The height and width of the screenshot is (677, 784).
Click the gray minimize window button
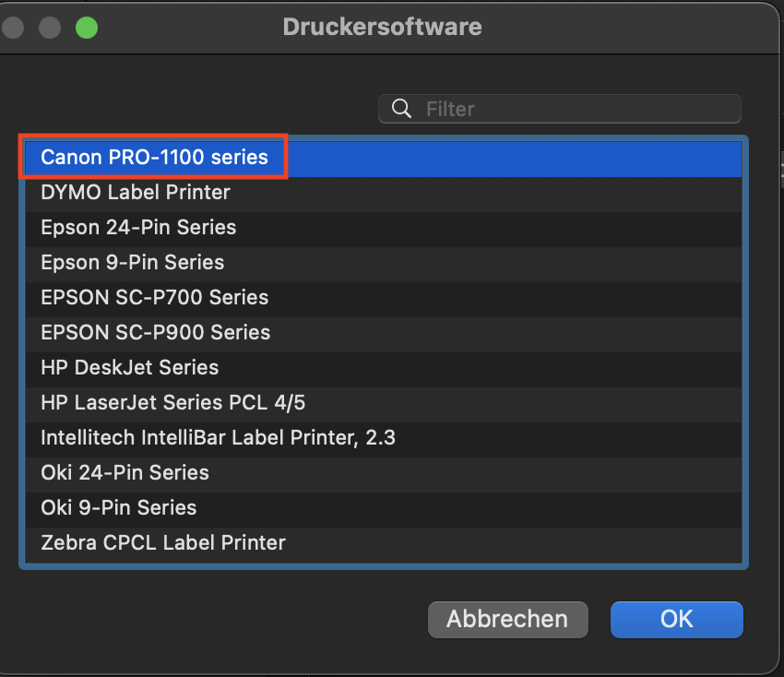point(49,27)
